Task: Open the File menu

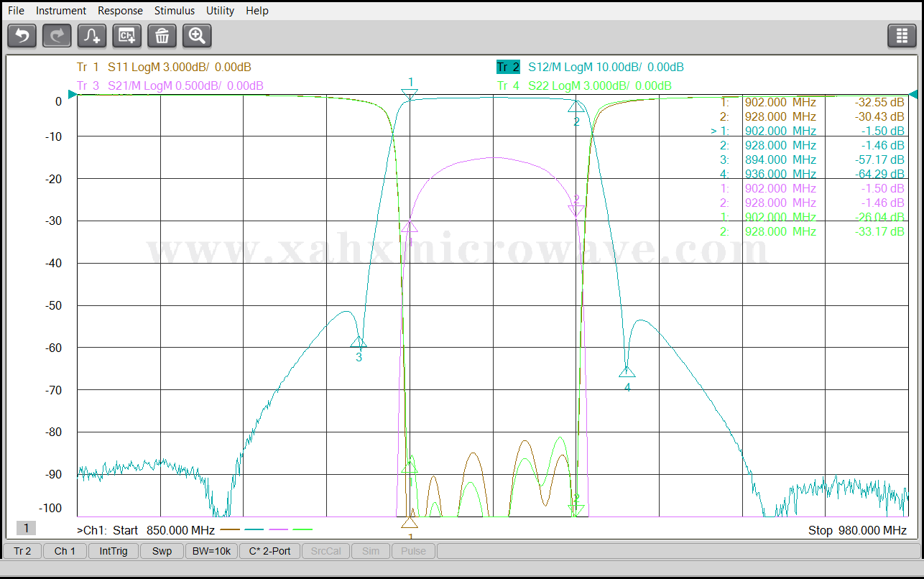Action: coord(16,11)
